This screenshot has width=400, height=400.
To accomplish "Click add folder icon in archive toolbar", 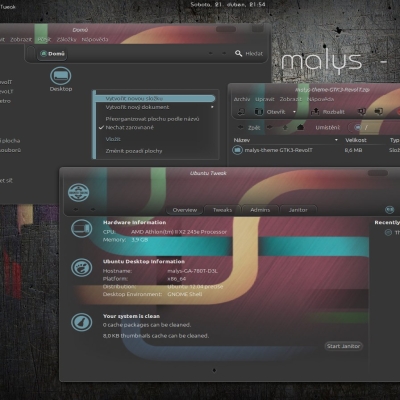I will click(x=379, y=111).
